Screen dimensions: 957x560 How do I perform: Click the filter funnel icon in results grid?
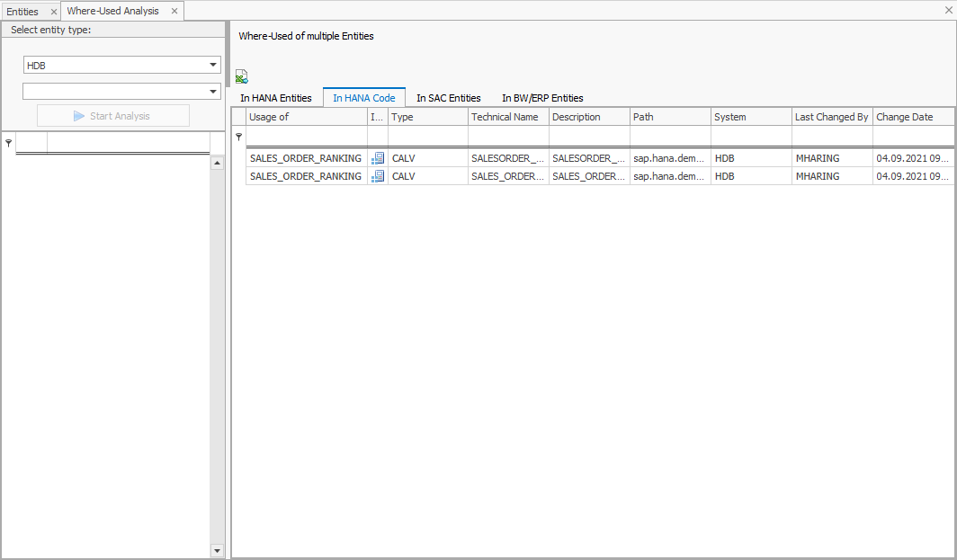coord(238,137)
